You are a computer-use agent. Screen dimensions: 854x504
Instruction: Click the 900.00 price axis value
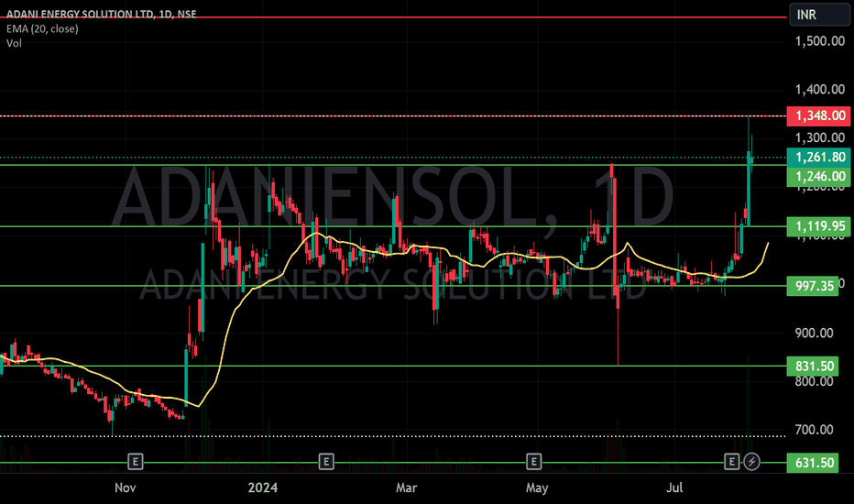[x=814, y=333]
